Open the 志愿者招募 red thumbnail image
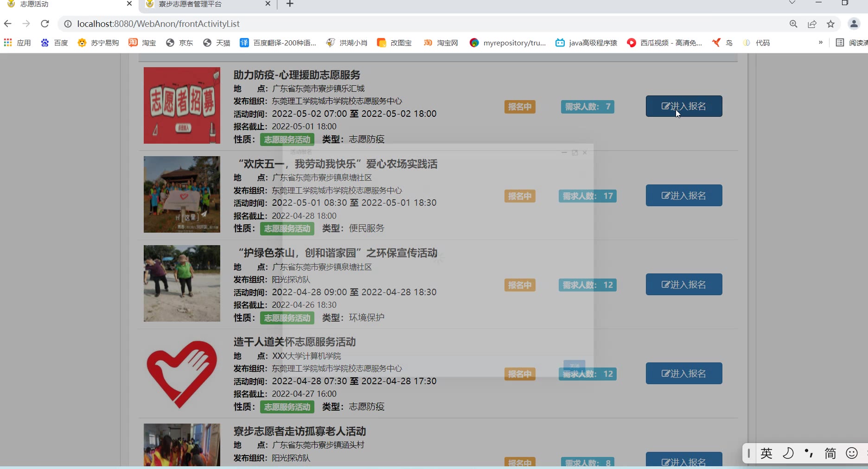This screenshot has width=868, height=469. click(x=182, y=105)
